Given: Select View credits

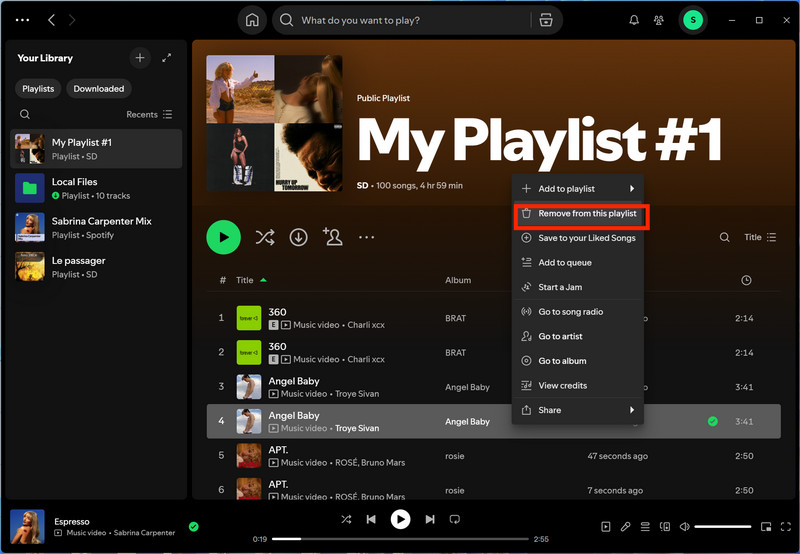Looking at the screenshot, I should tap(578, 386).
